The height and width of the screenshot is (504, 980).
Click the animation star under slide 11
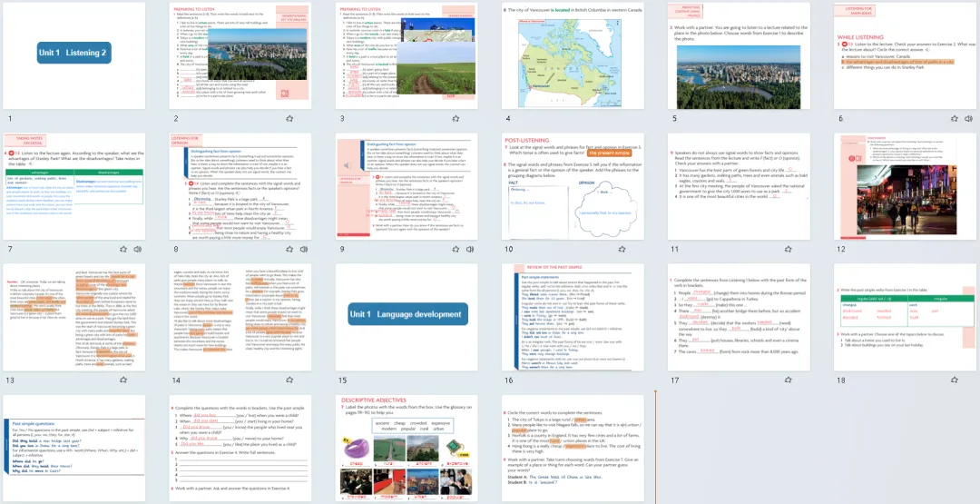[x=789, y=249]
